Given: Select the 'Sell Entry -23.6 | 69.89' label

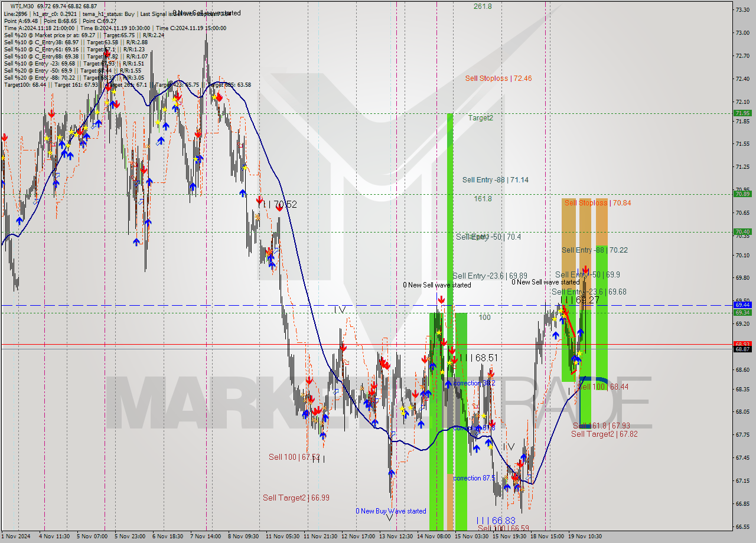Looking at the screenshot, I should tap(490, 276).
